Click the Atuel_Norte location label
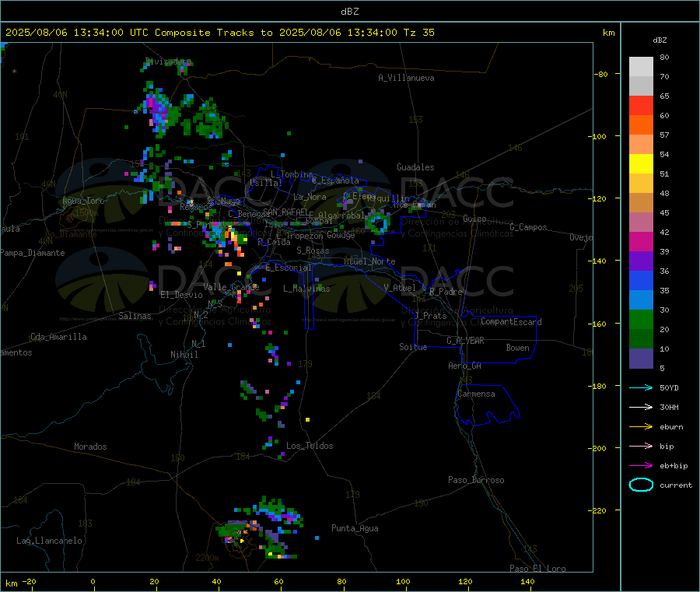 [369, 261]
